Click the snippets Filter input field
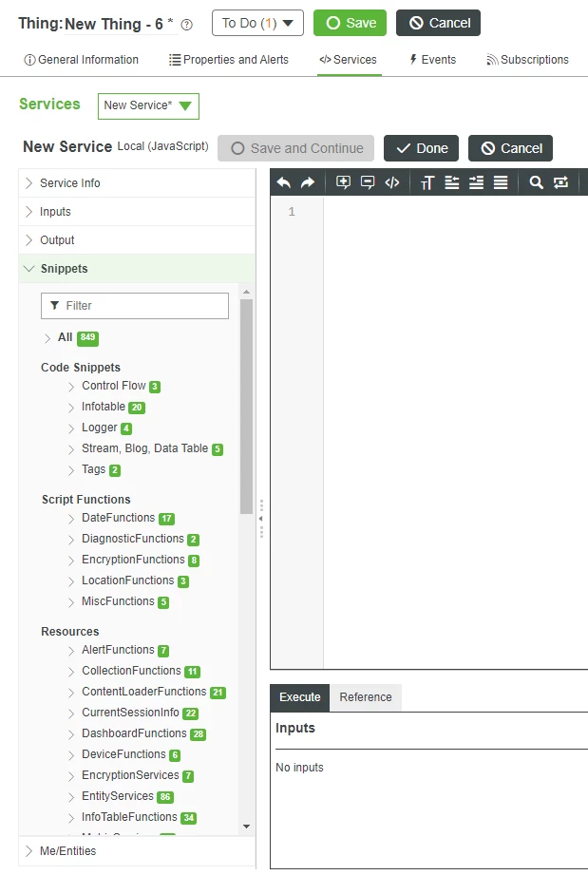The image size is (588, 875). [135, 306]
